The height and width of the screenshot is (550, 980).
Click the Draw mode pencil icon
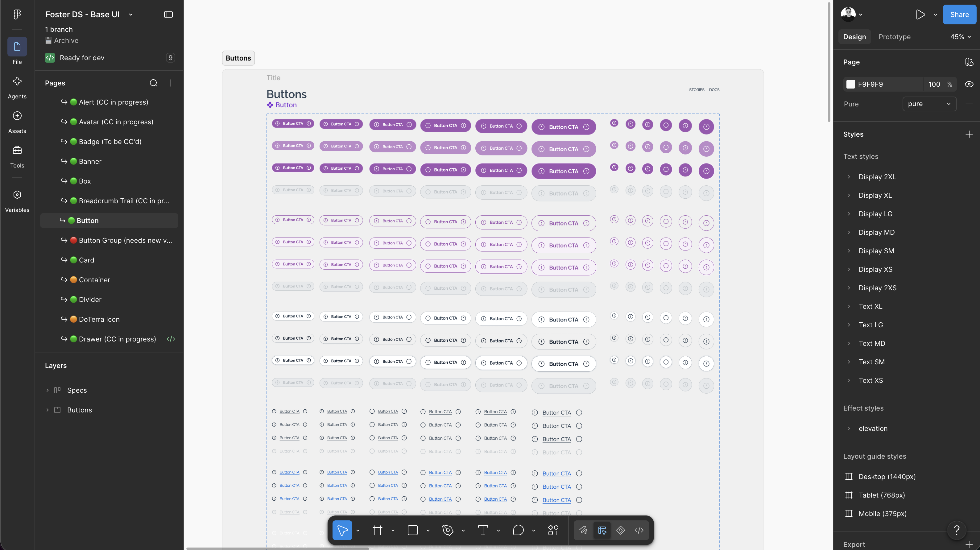point(583,530)
